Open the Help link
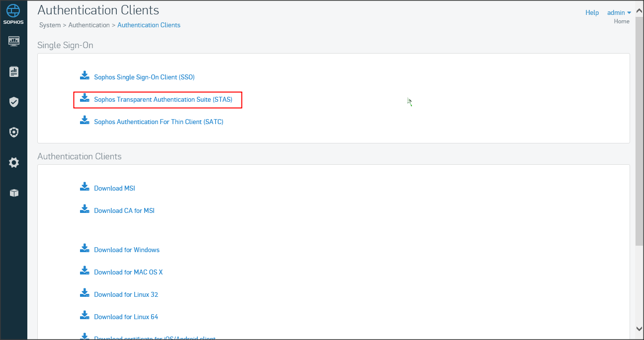This screenshot has height=340, width=644. 592,12
